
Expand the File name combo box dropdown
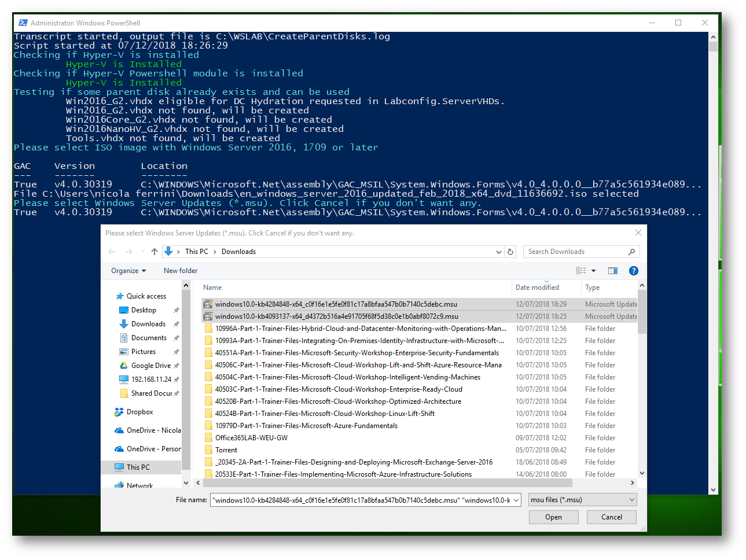click(516, 500)
